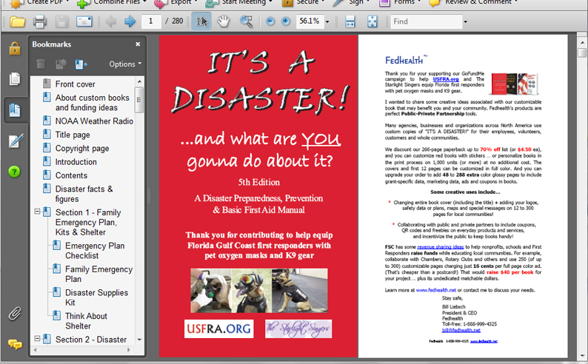Open the Attachments paperclip panel
This screenshot has width=588, height=364.
coord(15,314)
